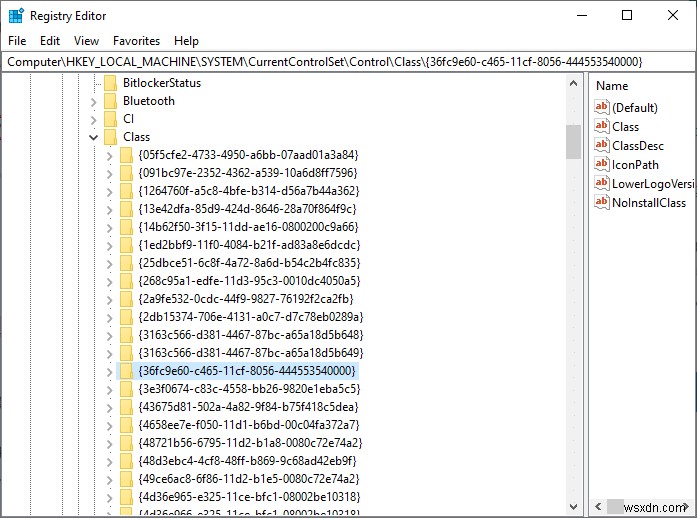Click folder icon of {13e42dfa-85d9-424d-8646-28a70f864f9c}

(126, 209)
